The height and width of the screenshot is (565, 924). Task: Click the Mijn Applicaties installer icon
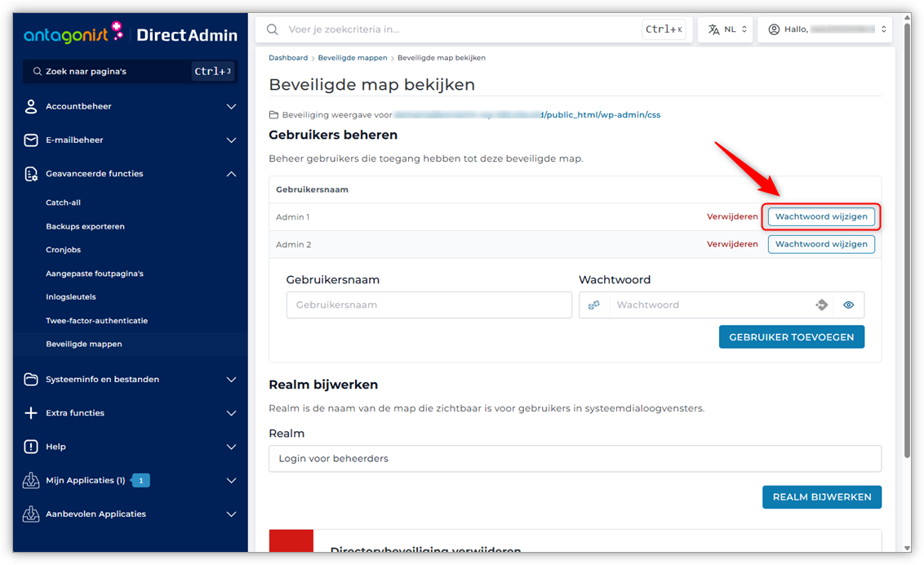tap(31, 481)
